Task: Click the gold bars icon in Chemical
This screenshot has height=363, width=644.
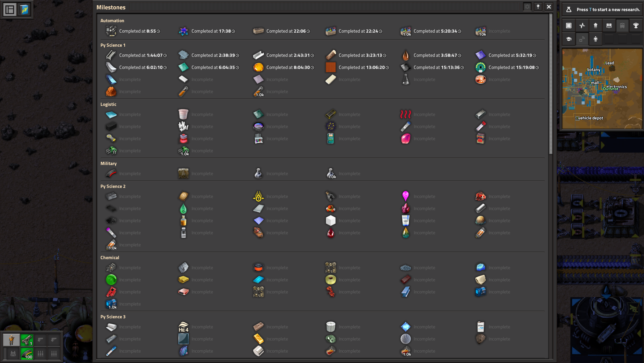Action: point(183,280)
